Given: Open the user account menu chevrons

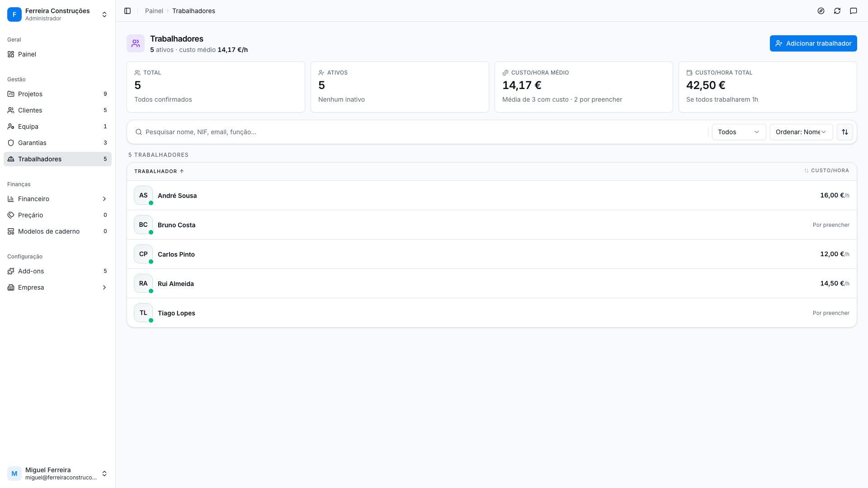Looking at the screenshot, I should coord(104,474).
